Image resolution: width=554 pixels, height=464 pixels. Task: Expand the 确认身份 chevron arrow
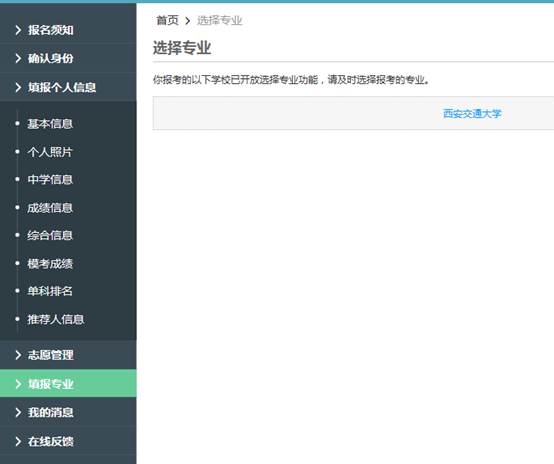tap(18, 58)
